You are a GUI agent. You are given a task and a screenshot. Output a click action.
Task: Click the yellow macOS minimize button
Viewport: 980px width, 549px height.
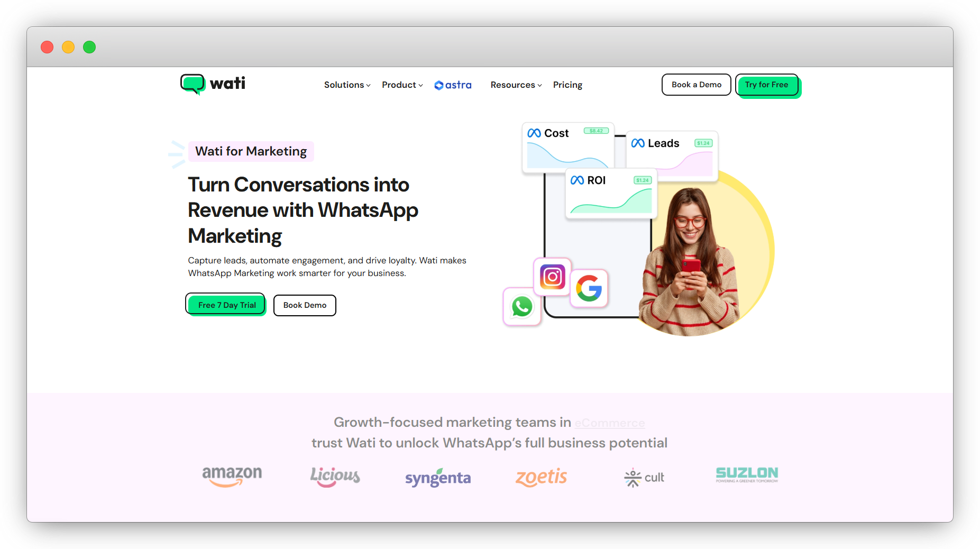click(68, 47)
